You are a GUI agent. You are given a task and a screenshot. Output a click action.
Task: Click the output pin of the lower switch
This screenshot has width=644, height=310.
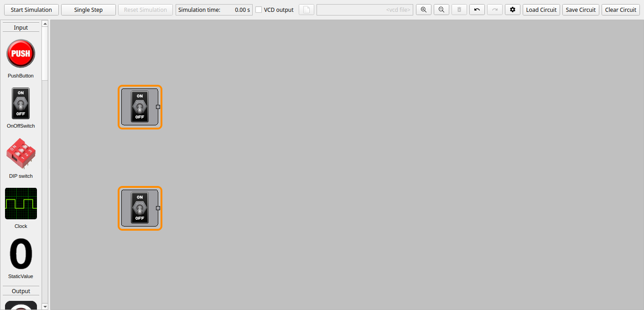158,208
